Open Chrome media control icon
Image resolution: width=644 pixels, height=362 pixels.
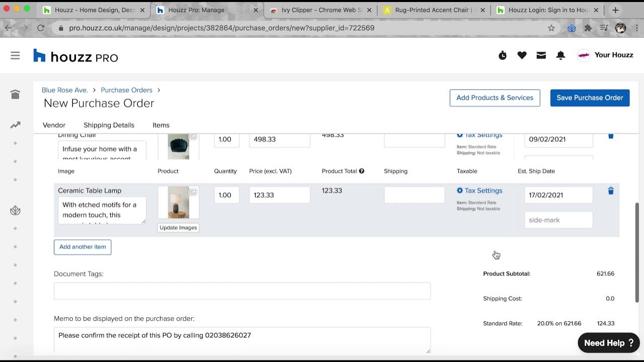pos(604,28)
